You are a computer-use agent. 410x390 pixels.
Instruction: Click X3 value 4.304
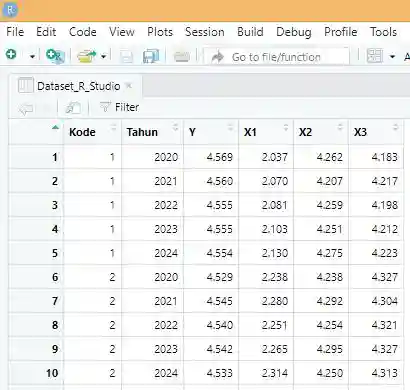384,301
